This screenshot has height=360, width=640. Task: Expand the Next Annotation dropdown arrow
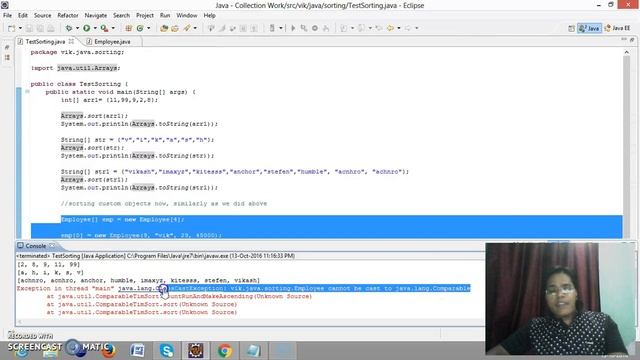[x=352, y=28]
